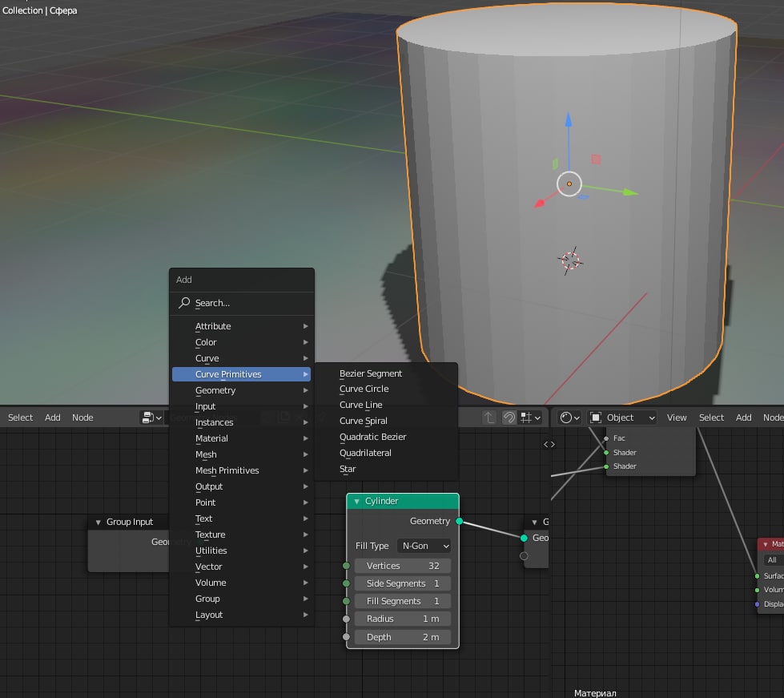784x698 pixels.
Task: Open the Input submenu
Action: [x=242, y=406]
